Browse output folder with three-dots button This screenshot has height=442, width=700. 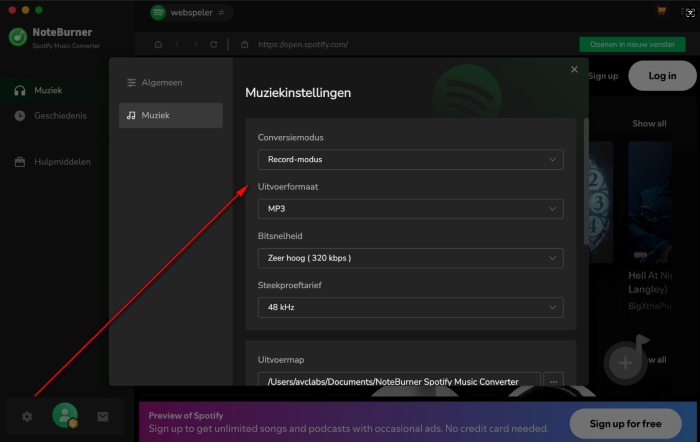point(554,381)
